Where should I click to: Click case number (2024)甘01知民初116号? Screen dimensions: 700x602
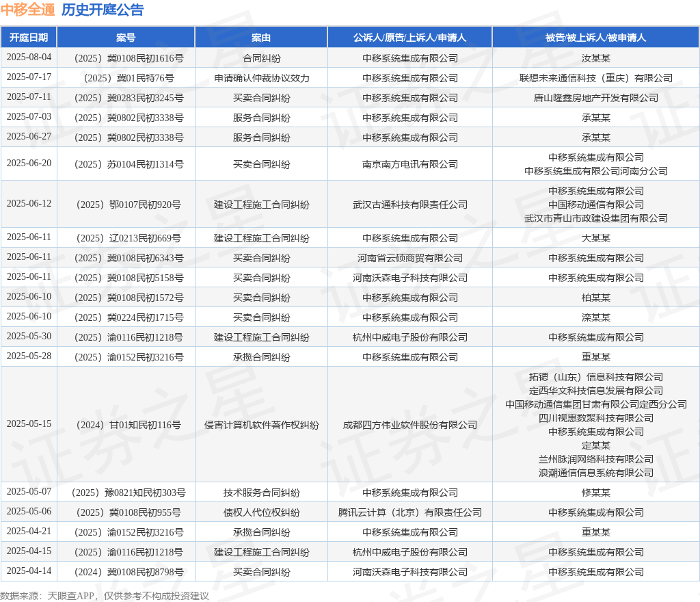click(129, 425)
